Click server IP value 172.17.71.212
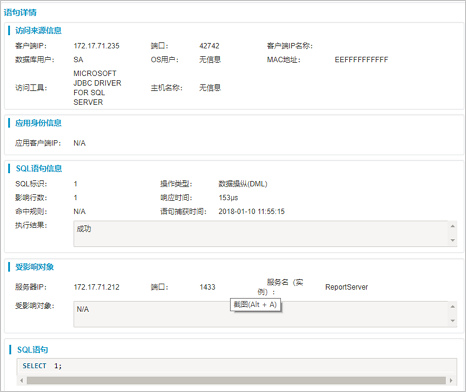Image resolution: width=466 pixels, height=392 pixels. click(96, 287)
